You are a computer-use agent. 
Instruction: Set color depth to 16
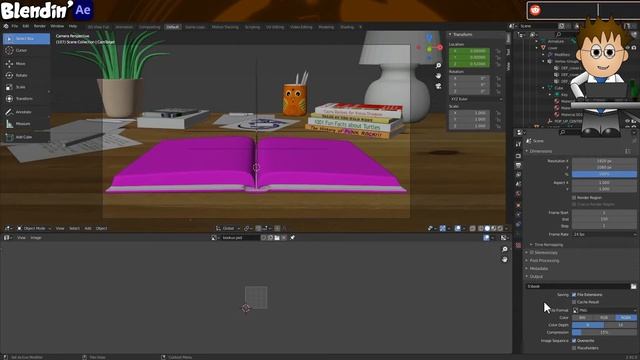(x=620, y=325)
